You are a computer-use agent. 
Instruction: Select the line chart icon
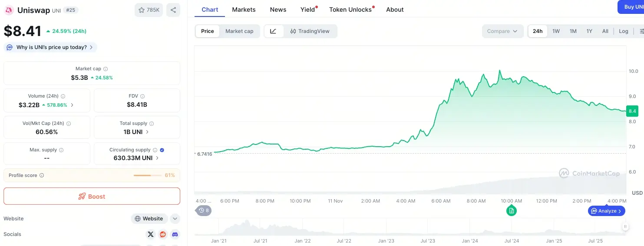click(x=274, y=31)
